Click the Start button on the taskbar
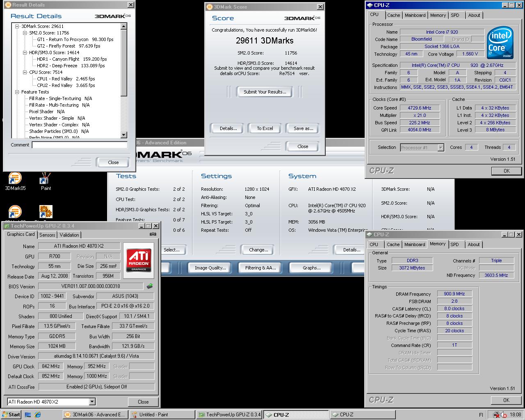This screenshot has height=420, width=525. [x=11, y=415]
